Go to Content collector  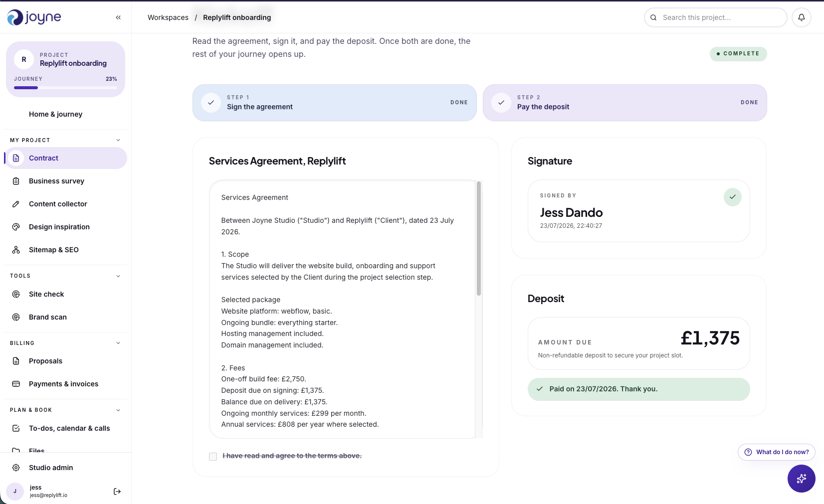point(65,204)
